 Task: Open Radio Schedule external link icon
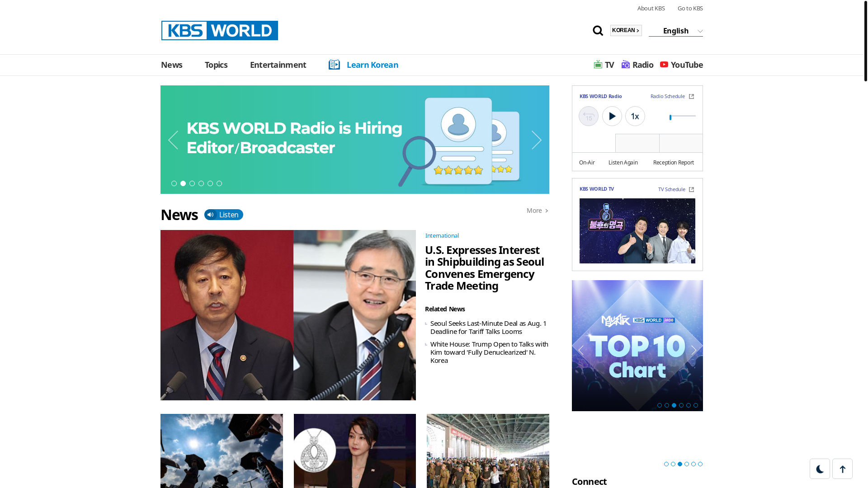(691, 97)
